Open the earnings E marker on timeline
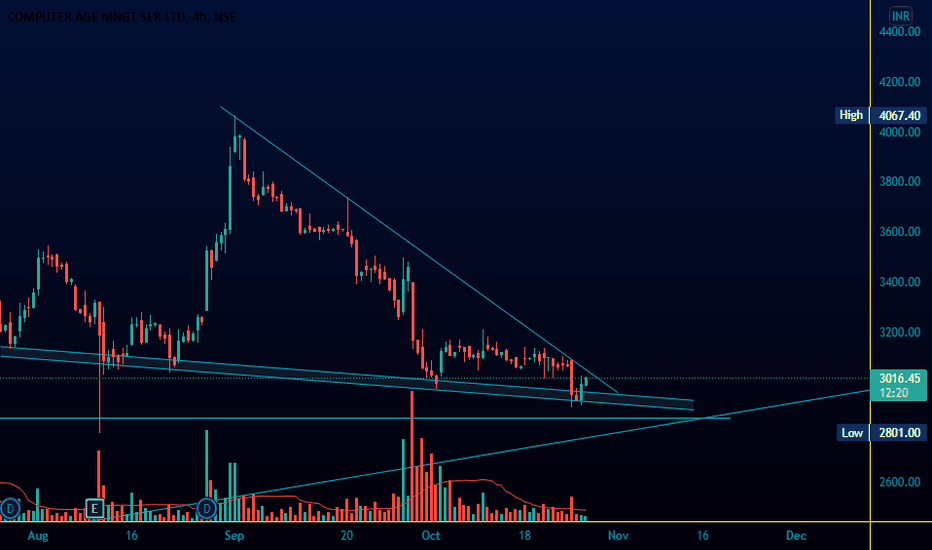Image resolution: width=932 pixels, height=550 pixels. pos(95,508)
